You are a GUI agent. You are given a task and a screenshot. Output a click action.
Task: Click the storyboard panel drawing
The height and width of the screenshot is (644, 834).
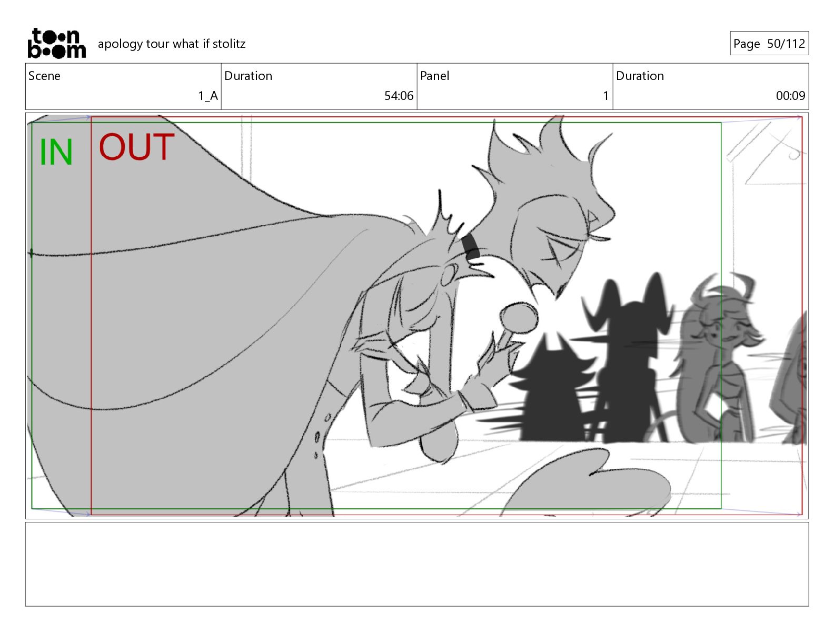[416, 316]
